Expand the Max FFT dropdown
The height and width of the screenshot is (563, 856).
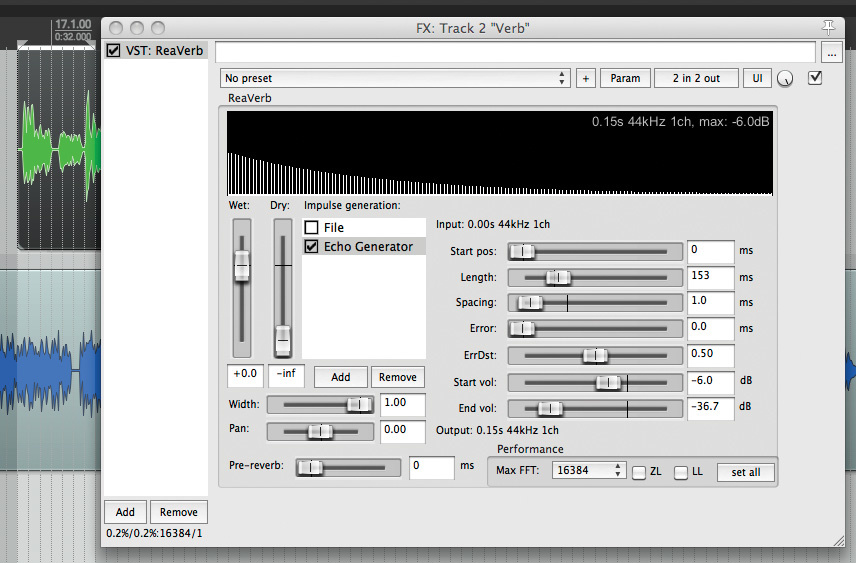click(590, 471)
